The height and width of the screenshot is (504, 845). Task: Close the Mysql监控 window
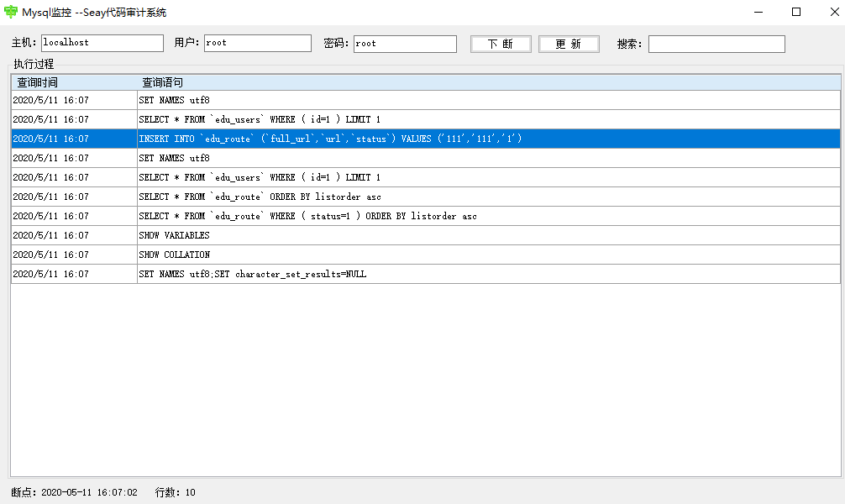[x=834, y=12]
